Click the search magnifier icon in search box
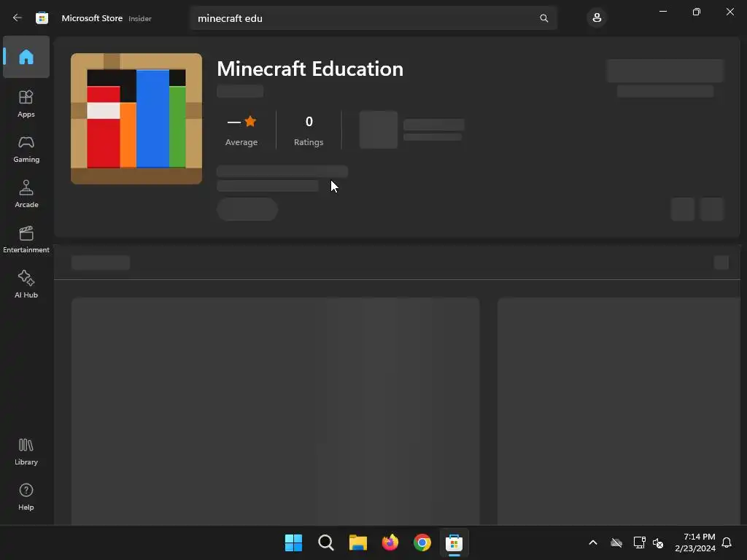Viewport: 747px width, 560px height. 543,18
